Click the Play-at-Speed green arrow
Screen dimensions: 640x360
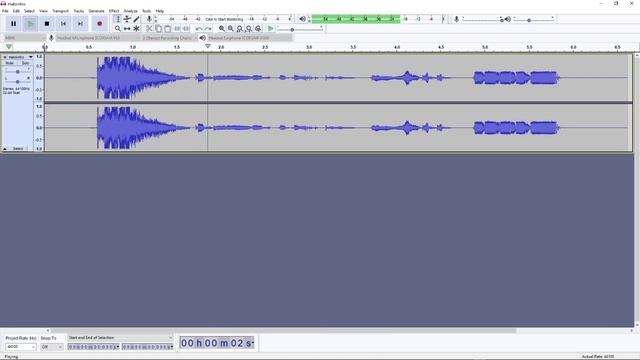[271, 29]
